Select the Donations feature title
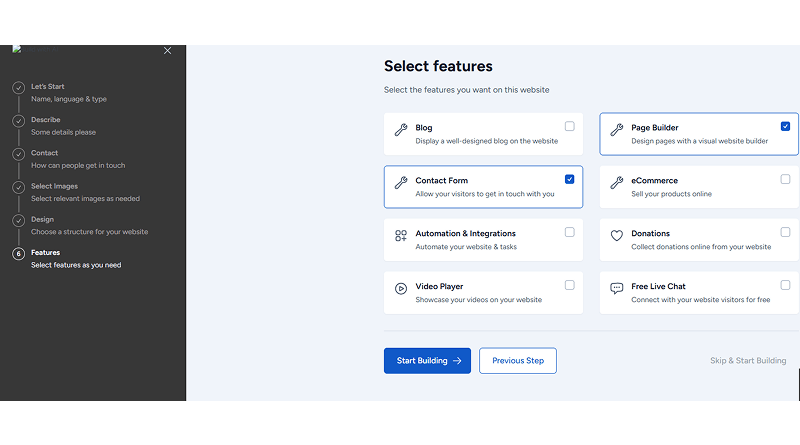Viewport: 800px width, 445px height. pyautogui.click(x=651, y=233)
